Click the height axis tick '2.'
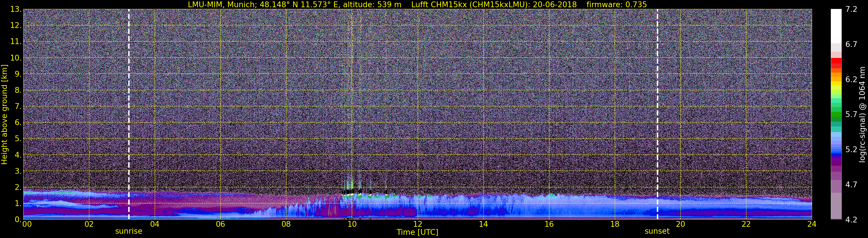 pyautogui.click(x=18, y=188)
